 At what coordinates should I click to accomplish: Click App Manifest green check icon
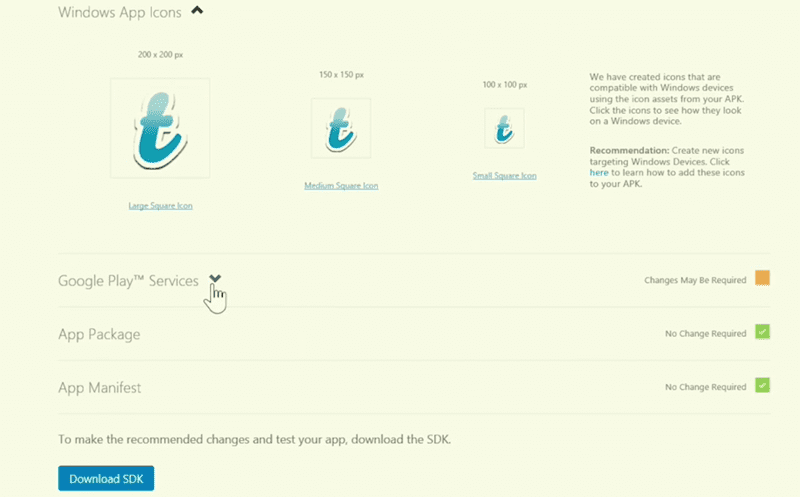coord(762,385)
